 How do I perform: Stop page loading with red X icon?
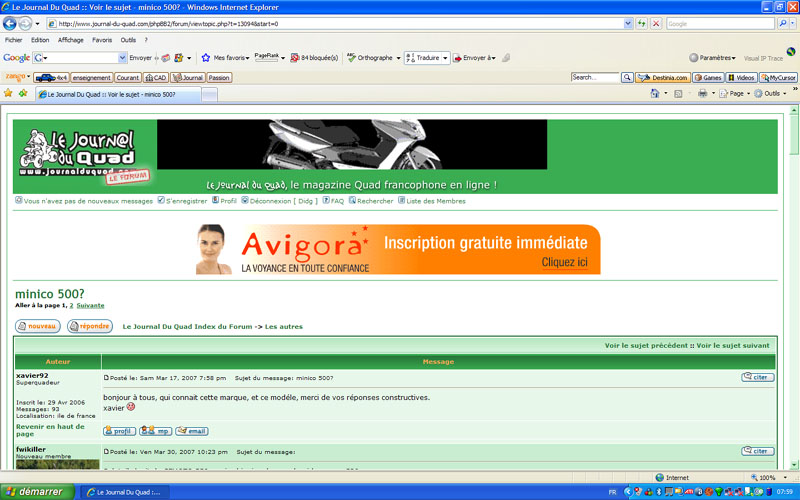pyautogui.click(x=655, y=22)
